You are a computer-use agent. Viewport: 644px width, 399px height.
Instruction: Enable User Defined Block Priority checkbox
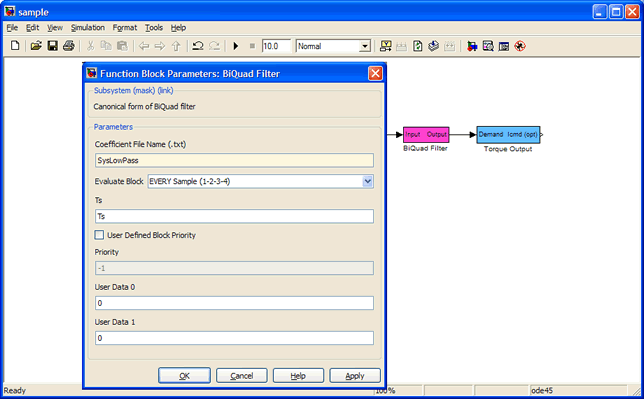pos(99,235)
